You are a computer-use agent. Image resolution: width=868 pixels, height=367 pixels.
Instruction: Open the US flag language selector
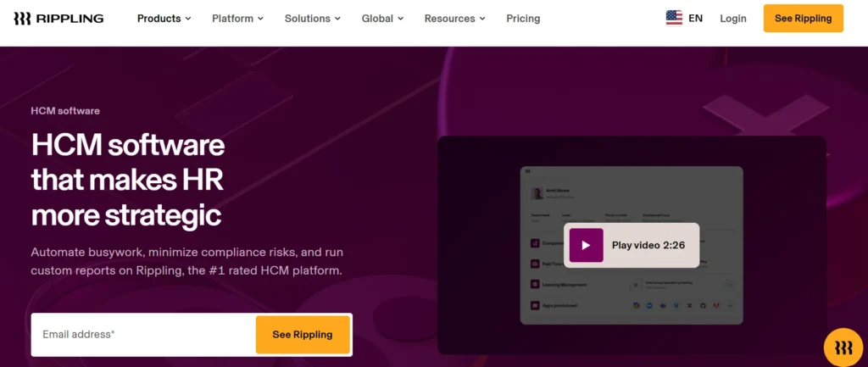[x=684, y=19]
